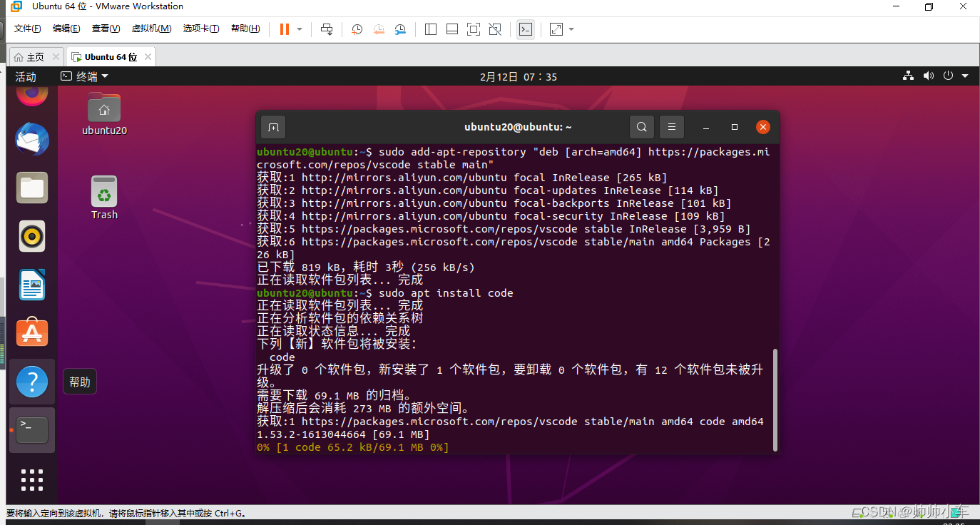Close the Ubuntu 64 位 tab
Viewport: 980px width, 525px height.
tap(148, 57)
